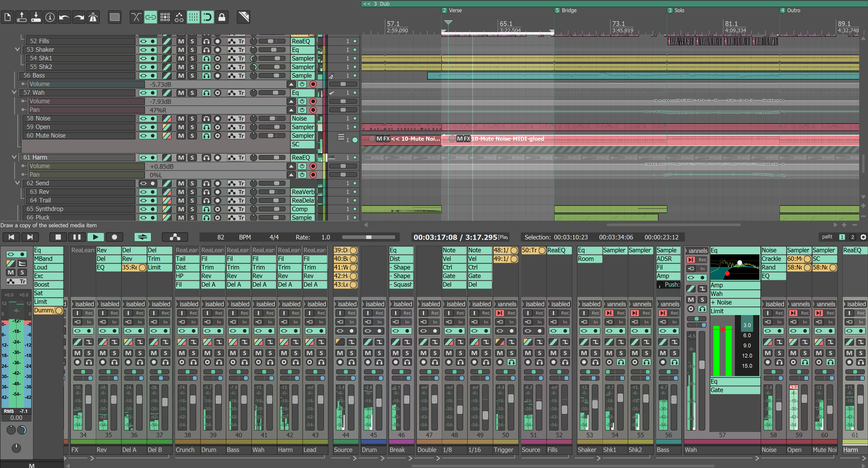
Task: Click the ripple editing grid-squares icon
Action: tap(165, 17)
